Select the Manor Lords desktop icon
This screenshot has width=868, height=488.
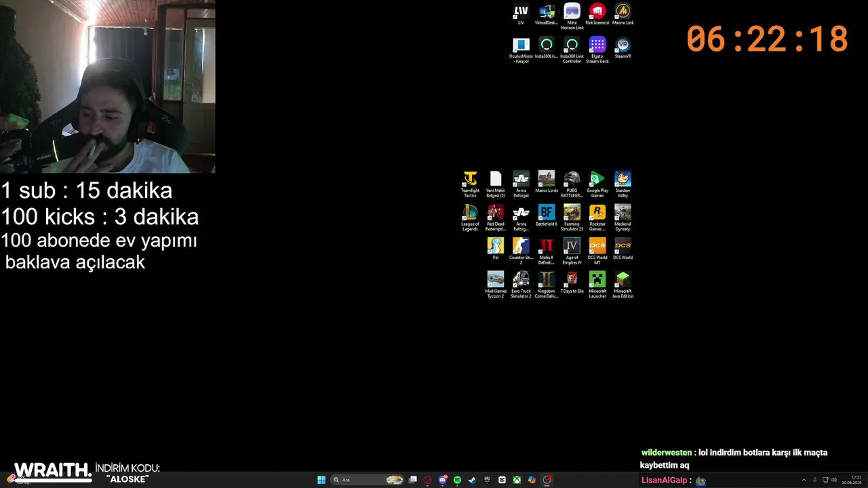[546, 182]
